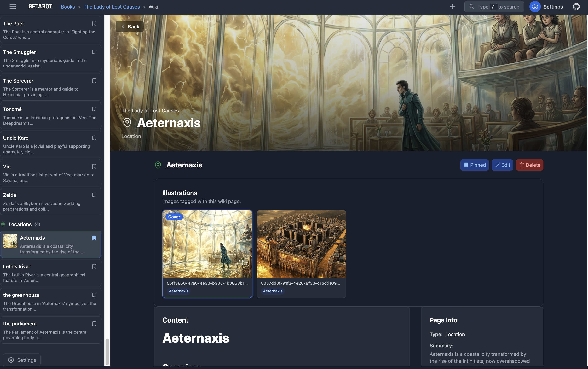The height and width of the screenshot is (369, 588).
Task: Toggle bookmark on The Sorcerer entry
Action: point(94,80)
